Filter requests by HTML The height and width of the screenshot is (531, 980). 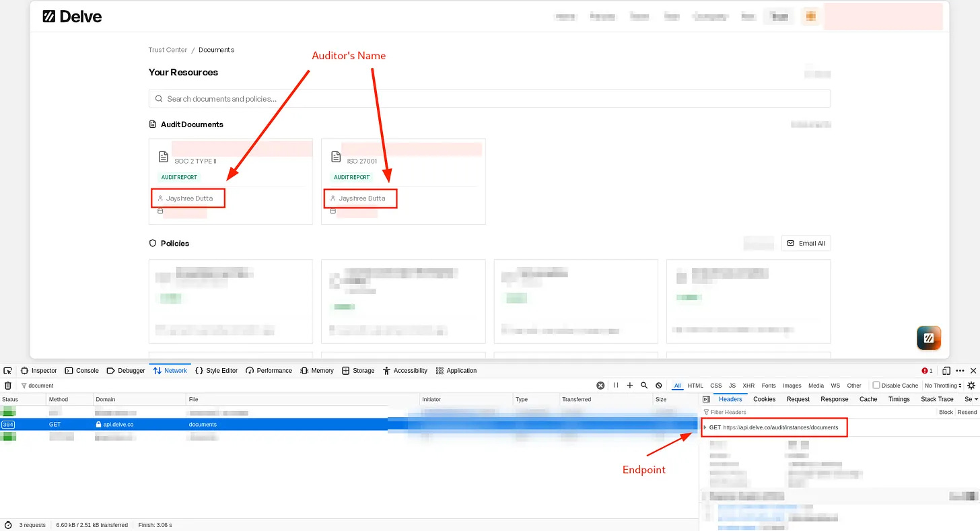pyautogui.click(x=695, y=386)
